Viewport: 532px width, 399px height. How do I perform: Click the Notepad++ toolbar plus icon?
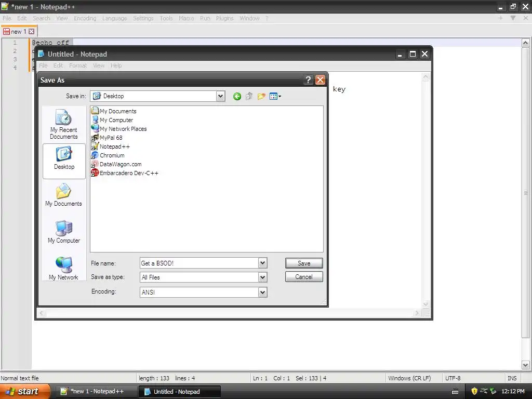tap(500, 18)
